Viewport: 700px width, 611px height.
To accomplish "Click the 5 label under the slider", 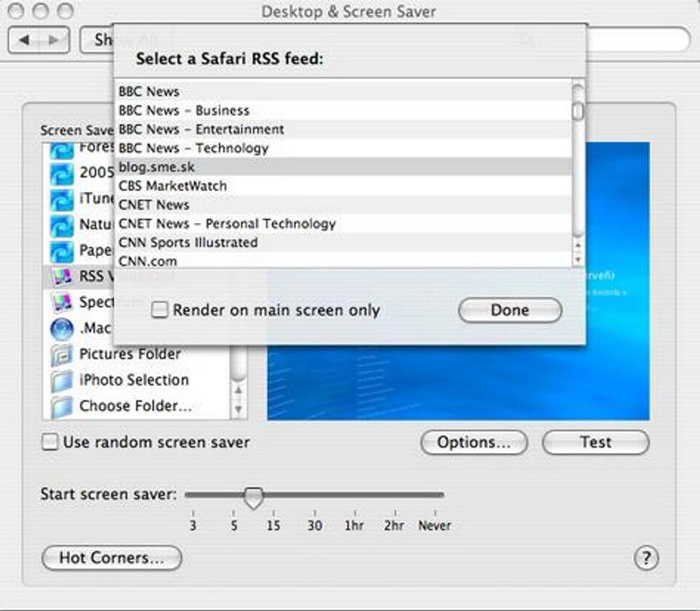I will [234, 525].
